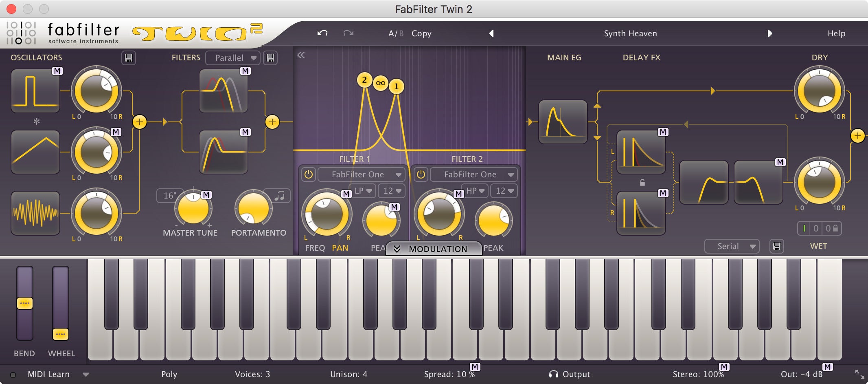This screenshot has height=384, width=868.
Task: Collapse filter display with double-arrow icon
Action: [301, 55]
